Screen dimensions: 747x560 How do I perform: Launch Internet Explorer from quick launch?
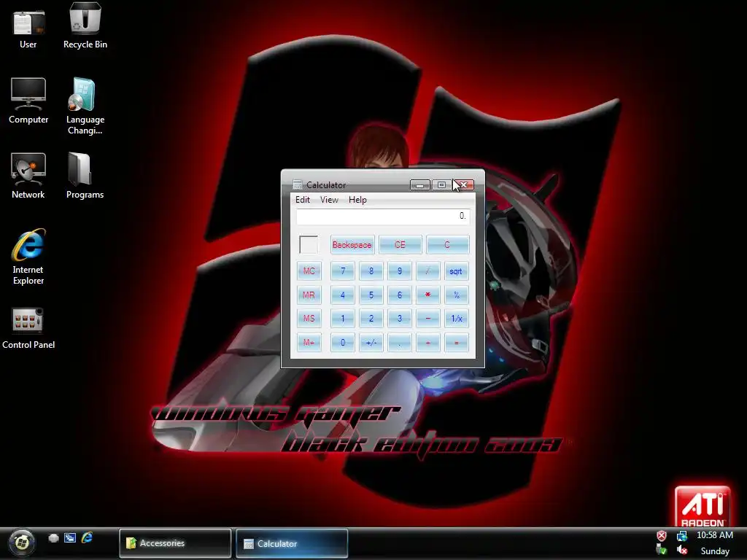[87, 538]
